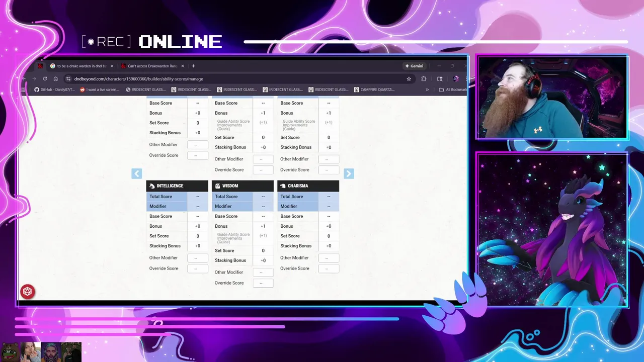644x362 pixels.
Task: Click 'Set Score' in Charisma card
Action: point(290,236)
